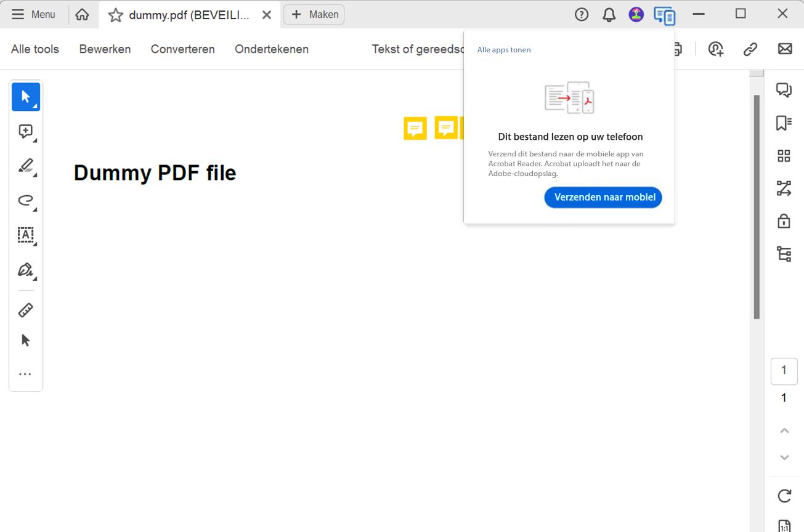Minimize the Acrobat window
This screenshot has height=532, width=804.
point(699,14)
